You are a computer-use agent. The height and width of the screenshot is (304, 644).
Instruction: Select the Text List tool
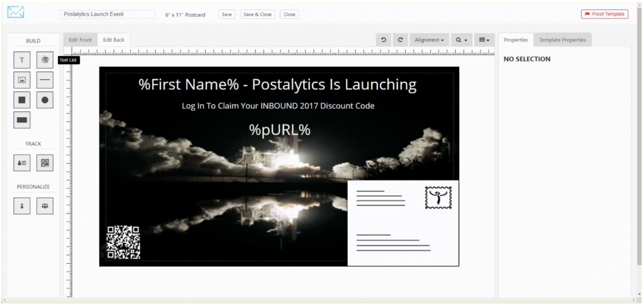pos(45,60)
